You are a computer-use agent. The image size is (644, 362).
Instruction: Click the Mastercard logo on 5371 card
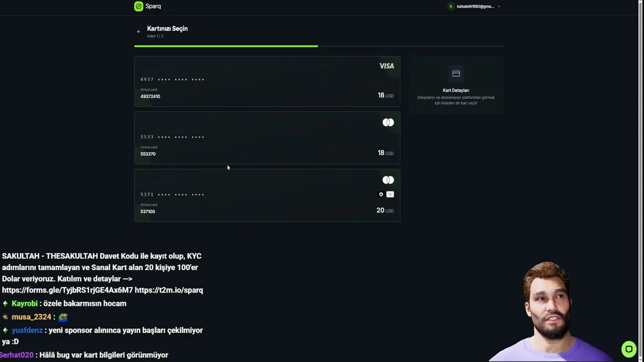tap(388, 180)
